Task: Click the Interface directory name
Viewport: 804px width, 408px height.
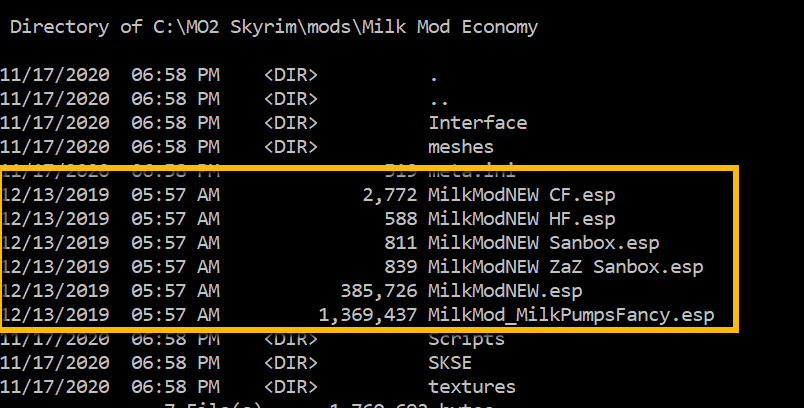Action: tap(477, 123)
